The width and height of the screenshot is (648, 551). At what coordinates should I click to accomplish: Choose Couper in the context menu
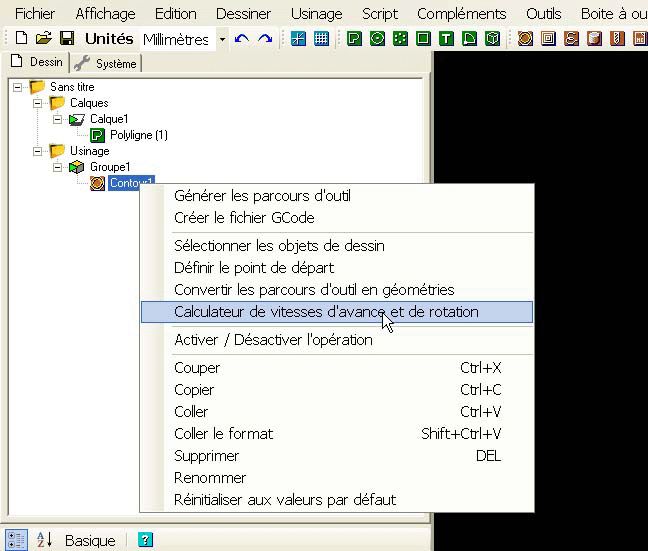click(x=337, y=367)
